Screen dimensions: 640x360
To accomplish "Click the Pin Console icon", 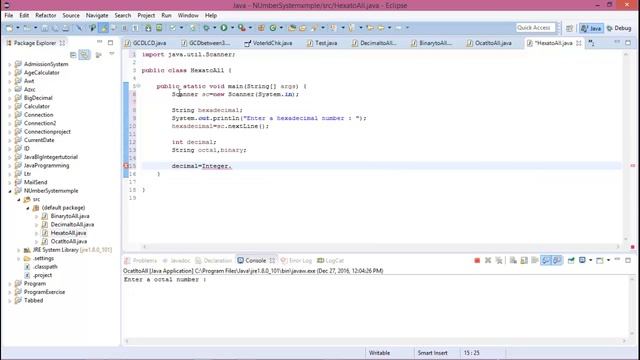I will (571, 260).
